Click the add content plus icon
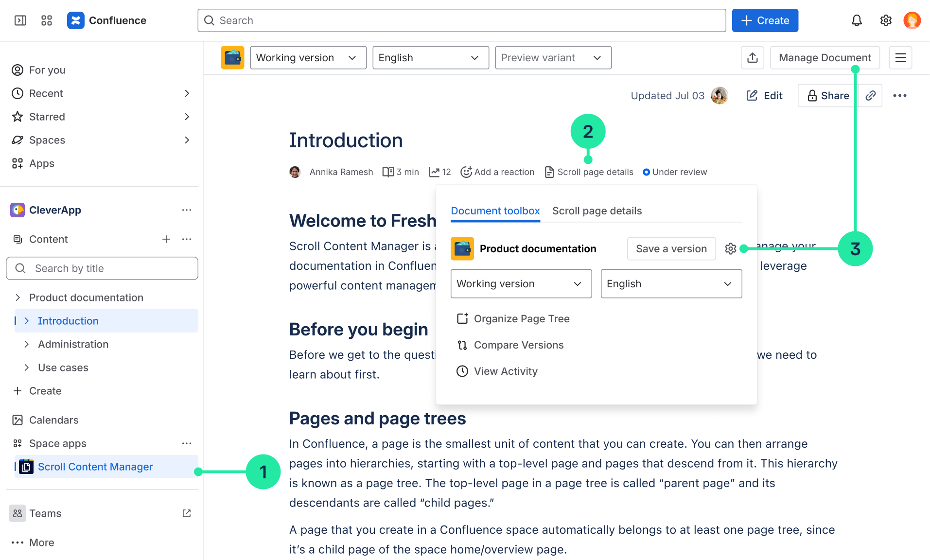This screenshot has width=930, height=560. tap(166, 239)
